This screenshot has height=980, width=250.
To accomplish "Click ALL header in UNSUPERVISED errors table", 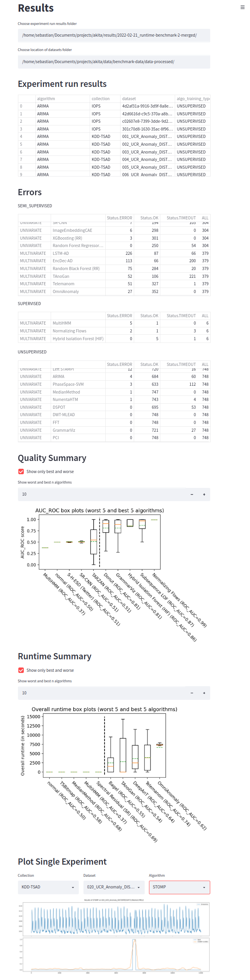I will click(205, 365).
